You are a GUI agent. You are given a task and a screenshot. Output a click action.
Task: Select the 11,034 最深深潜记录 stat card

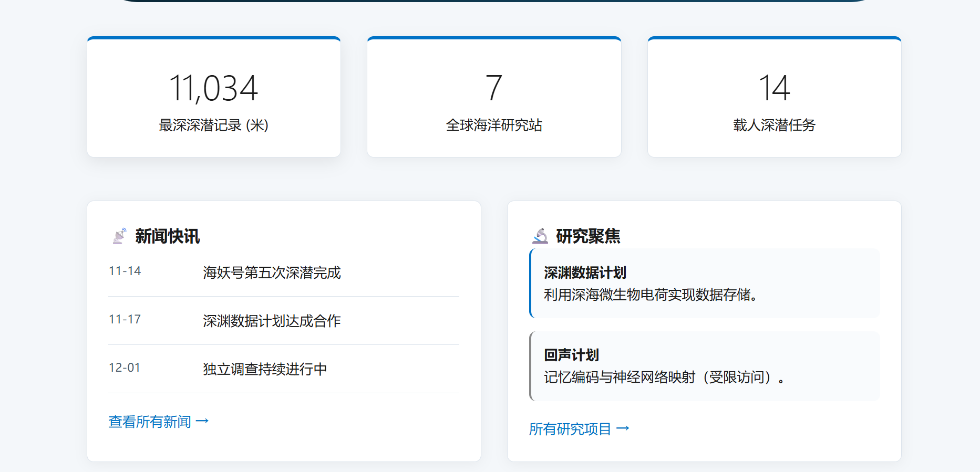click(x=214, y=97)
